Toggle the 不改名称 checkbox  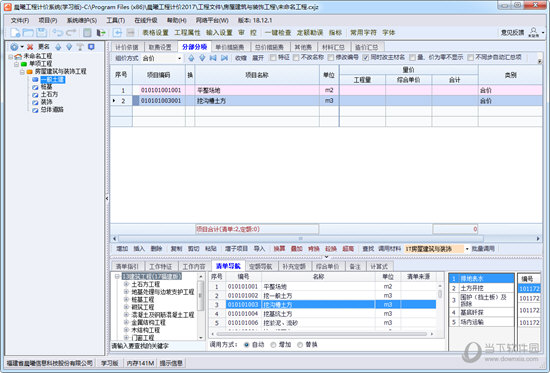tap(296, 58)
